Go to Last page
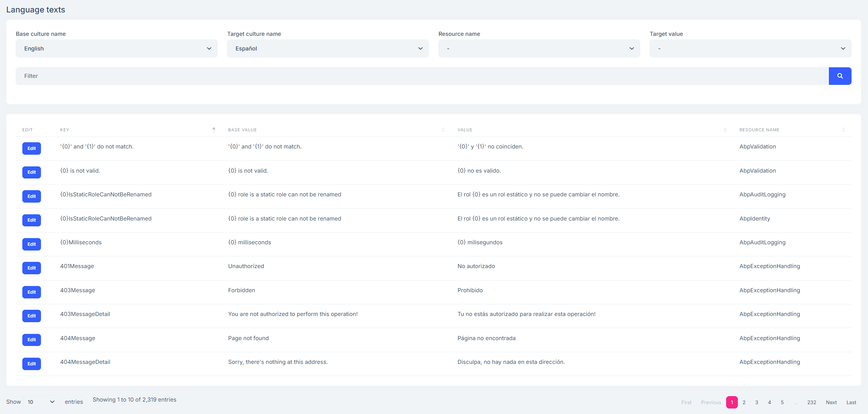Screen dimensions: 868x414 pyautogui.click(x=851, y=402)
